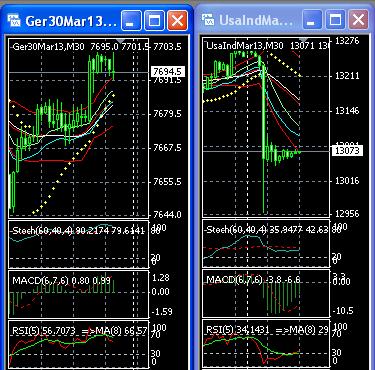The width and height of the screenshot is (375, 370).
Task: Click the Stoch(60,40,4) panel in Ger30Mar13
Action: pyautogui.click(x=78, y=244)
